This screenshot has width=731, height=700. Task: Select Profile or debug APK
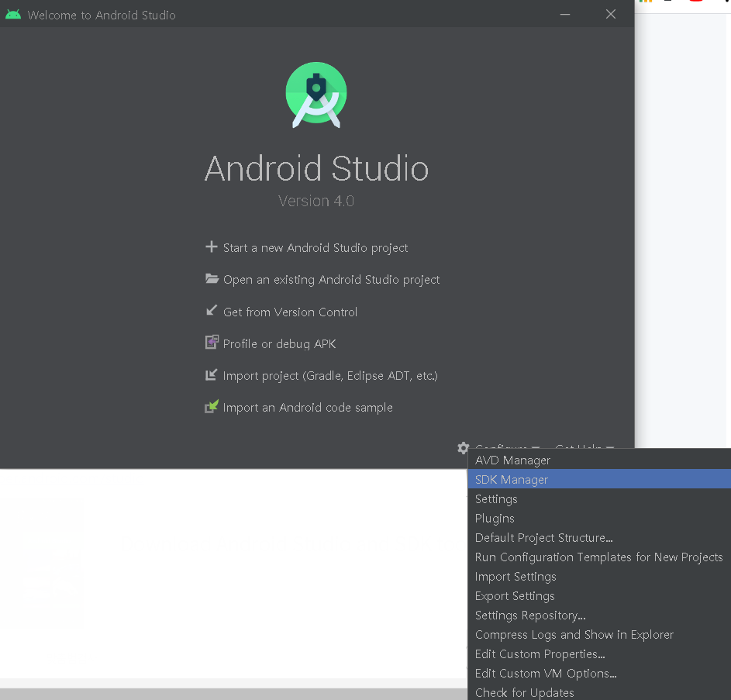(279, 343)
